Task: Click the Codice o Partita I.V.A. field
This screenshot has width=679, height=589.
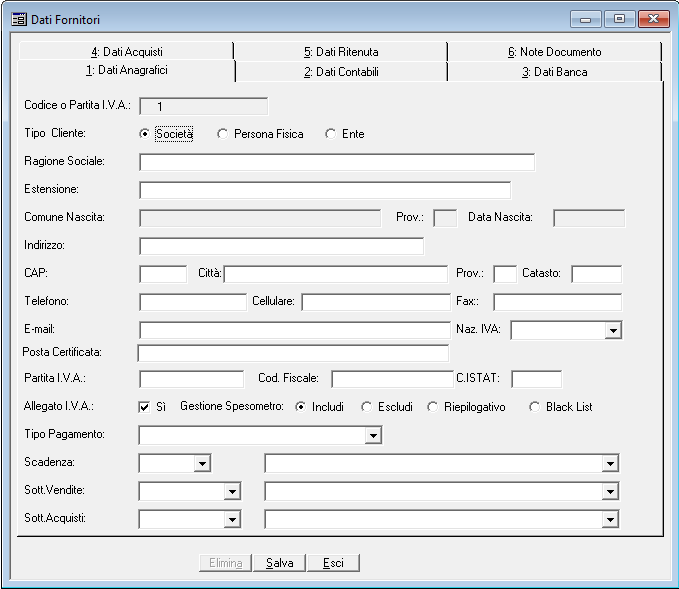Action: (204, 106)
